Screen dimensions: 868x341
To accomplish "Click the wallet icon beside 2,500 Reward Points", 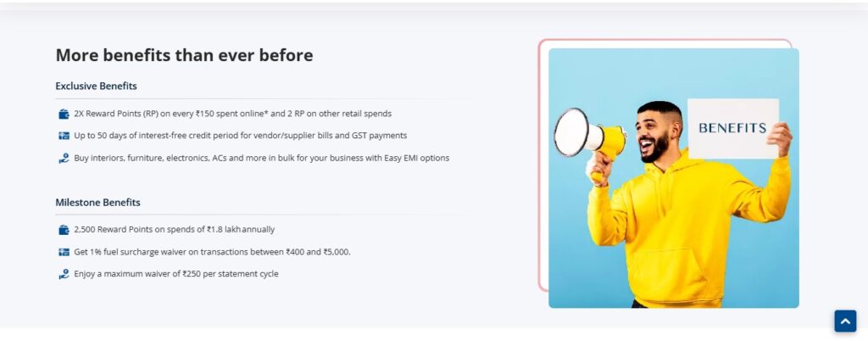I will tap(64, 230).
